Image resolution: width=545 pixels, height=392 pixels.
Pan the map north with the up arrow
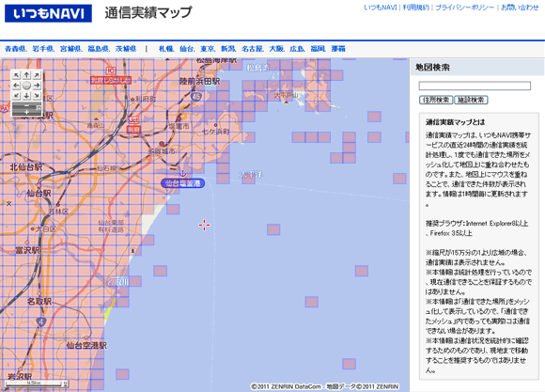26,75
